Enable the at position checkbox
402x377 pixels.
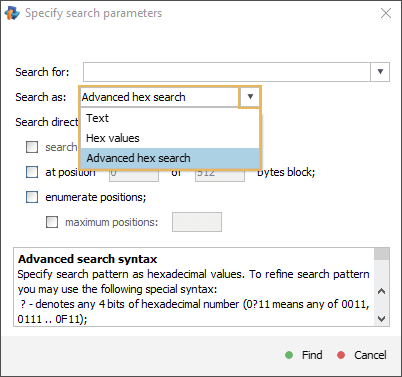click(32, 172)
